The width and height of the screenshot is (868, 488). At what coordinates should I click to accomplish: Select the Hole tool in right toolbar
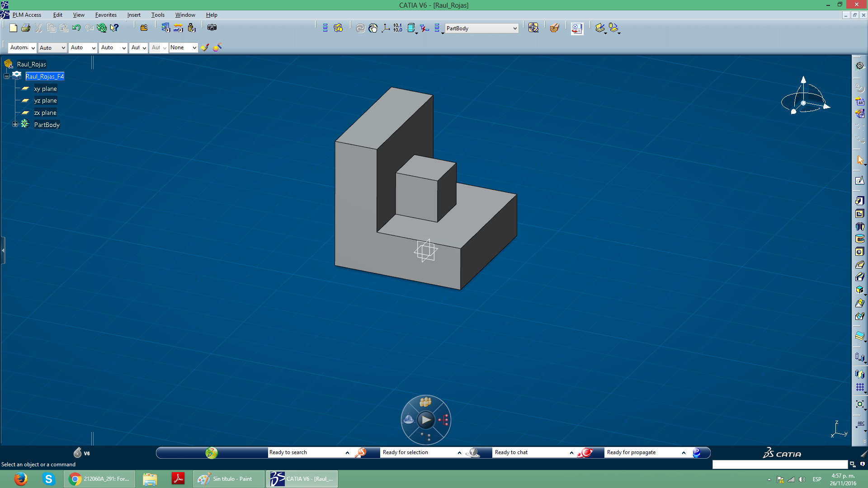tap(859, 252)
